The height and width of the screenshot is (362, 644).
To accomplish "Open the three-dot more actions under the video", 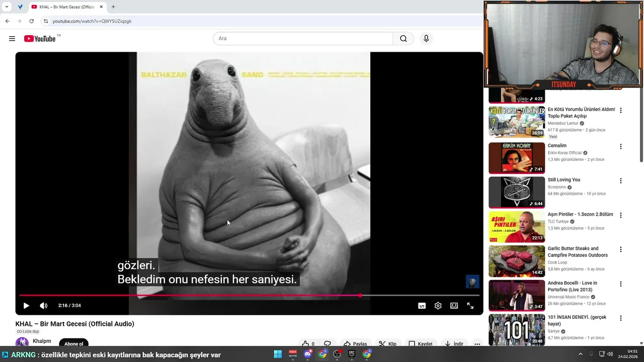I will click(477, 344).
